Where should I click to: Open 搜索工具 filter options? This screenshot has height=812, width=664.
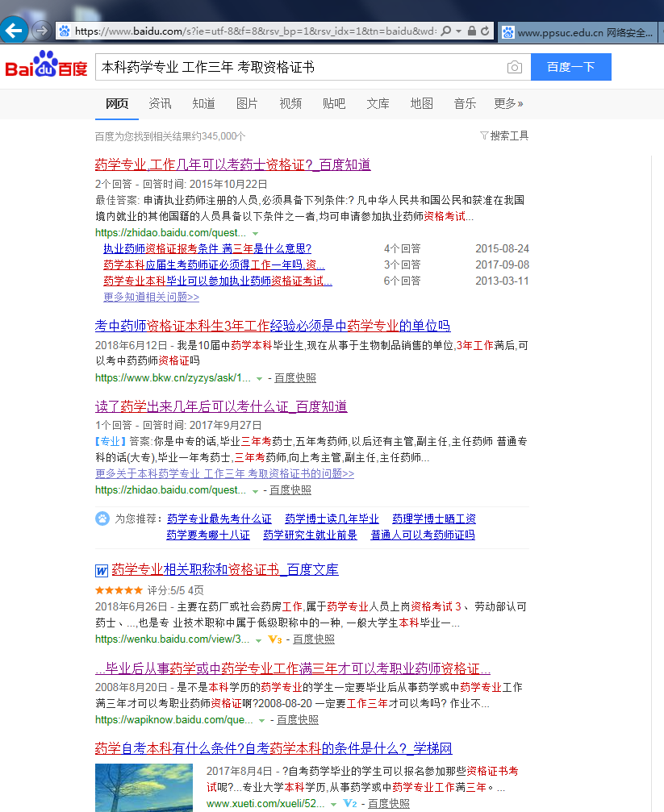pos(504,135)
